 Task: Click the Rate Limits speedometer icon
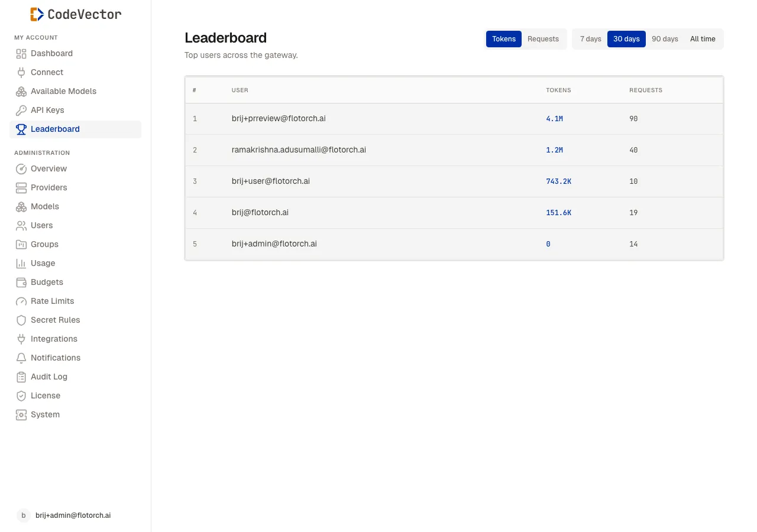click(x=21, y=301)
